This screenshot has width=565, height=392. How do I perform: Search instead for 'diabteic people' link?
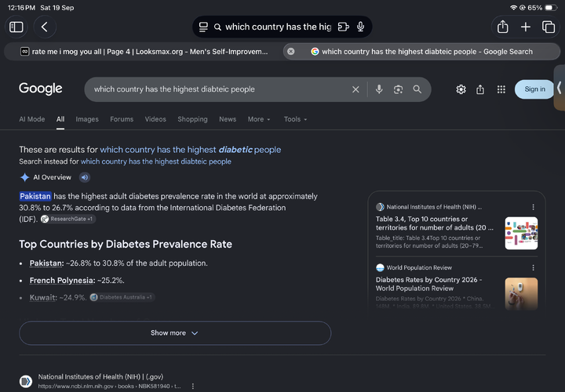[155, 162]
